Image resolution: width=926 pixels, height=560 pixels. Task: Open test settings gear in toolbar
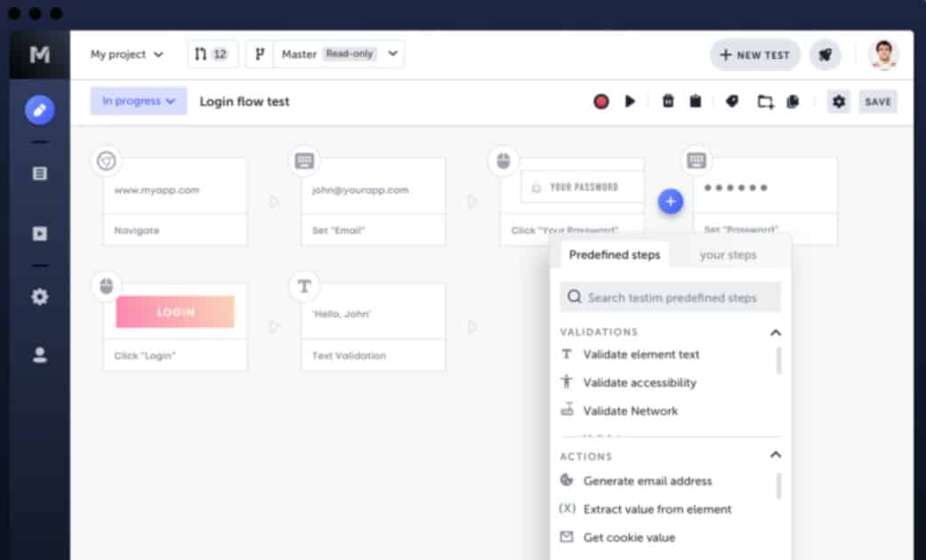pos(839,101)
